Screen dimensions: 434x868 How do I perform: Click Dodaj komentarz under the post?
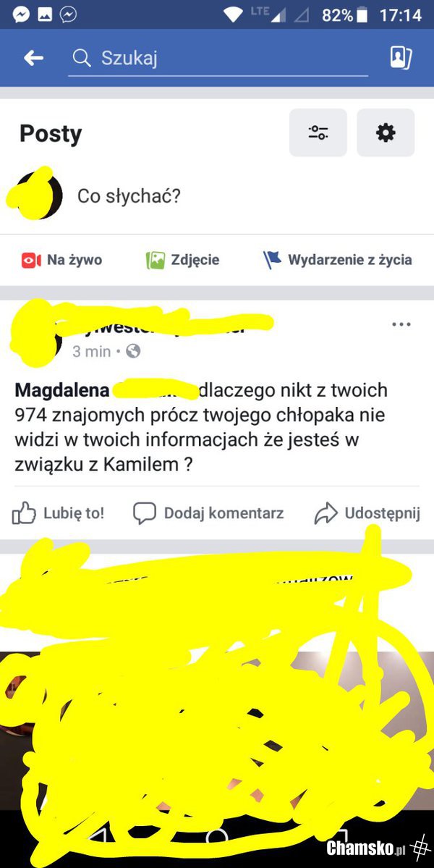click(208, 513)
